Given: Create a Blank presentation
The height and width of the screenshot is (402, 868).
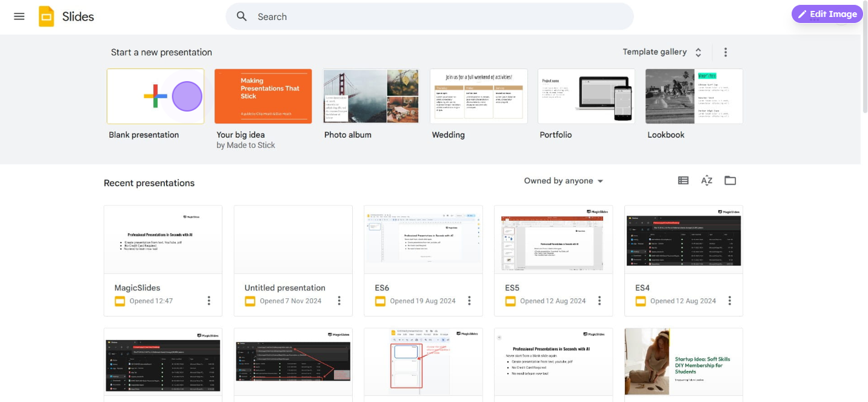Looking at the screenshot, I should [x=155, y=96].
